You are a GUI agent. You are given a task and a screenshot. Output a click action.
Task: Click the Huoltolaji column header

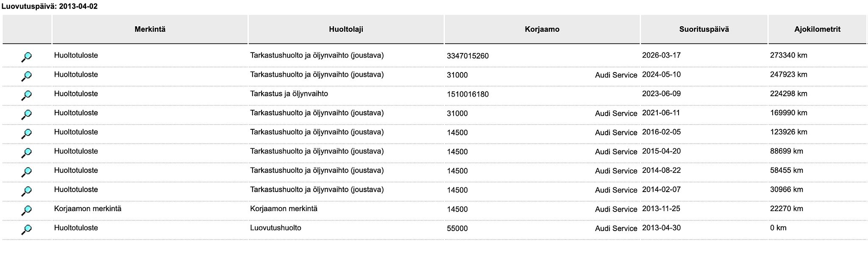(x=346, y=29)
